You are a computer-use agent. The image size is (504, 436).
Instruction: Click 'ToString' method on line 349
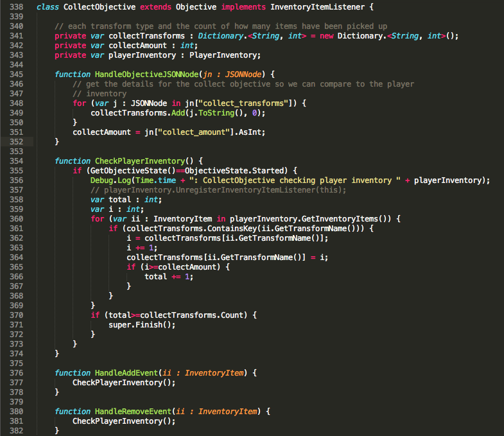pyautogui.click(x=216, y=113)
